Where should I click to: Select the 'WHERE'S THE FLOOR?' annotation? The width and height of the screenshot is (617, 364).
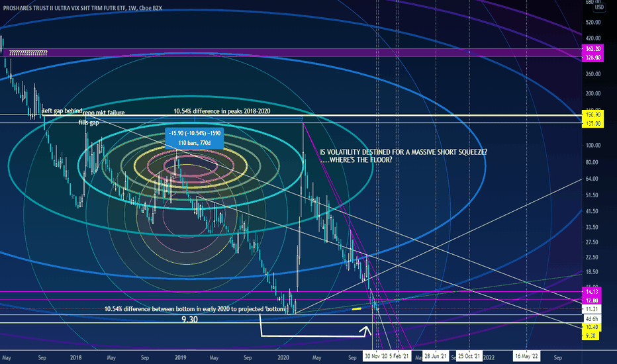point(356,159)
